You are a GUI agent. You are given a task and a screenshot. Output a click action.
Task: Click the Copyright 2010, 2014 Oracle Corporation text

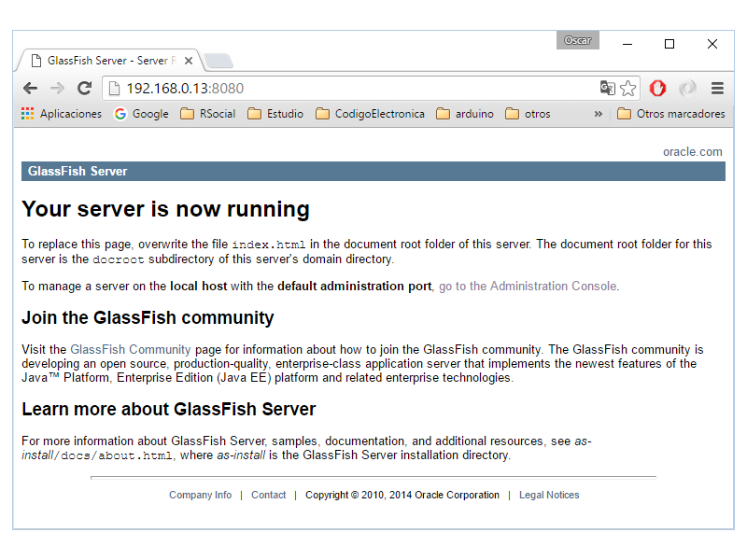tap(402, 495)
